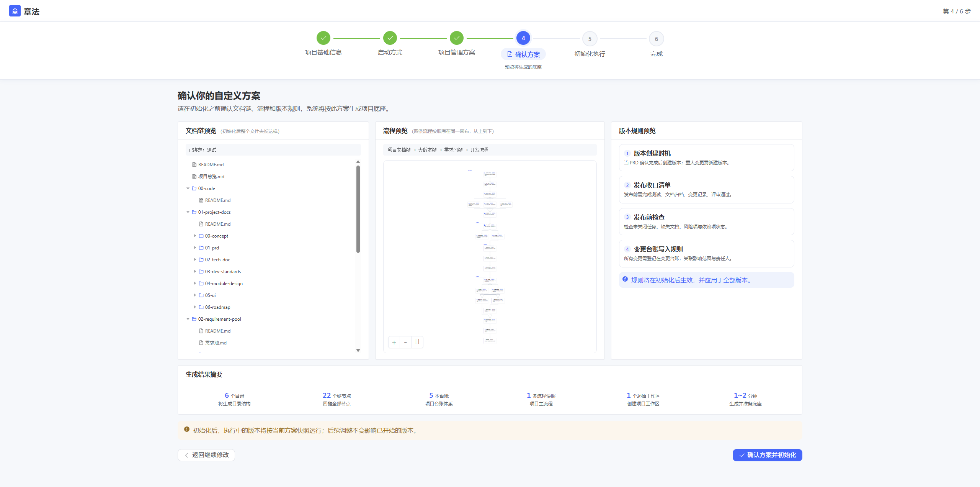This screenshot has width=980, height=487.
Task: Click the step 5 circle indicator
Action: click(590, 39)
